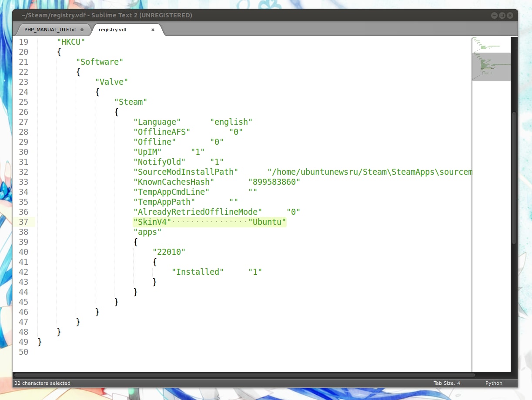Click the "899583860" hash value
This screenshot has width=532, height=400.
274,182
